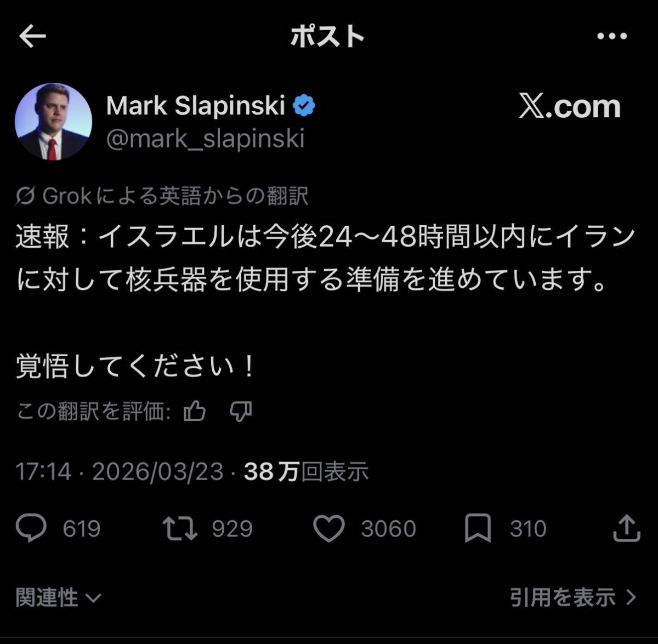The image size is (658, 644).
Task: Bookmark the post with bookmark icon
Action: [x=478, y=528]
